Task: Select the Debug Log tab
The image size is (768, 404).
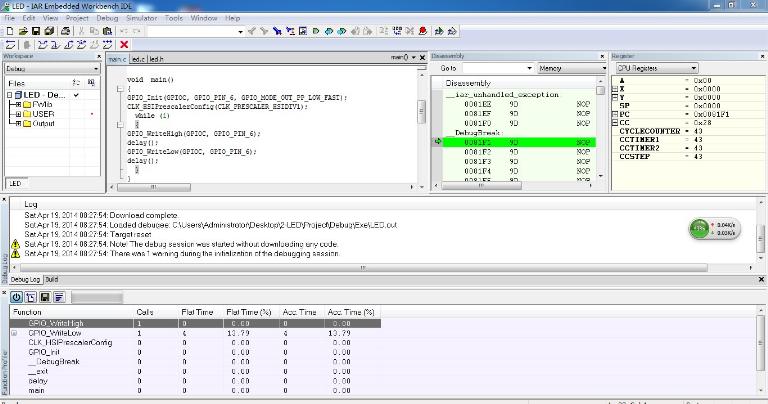Action: (x=25, y=279)
